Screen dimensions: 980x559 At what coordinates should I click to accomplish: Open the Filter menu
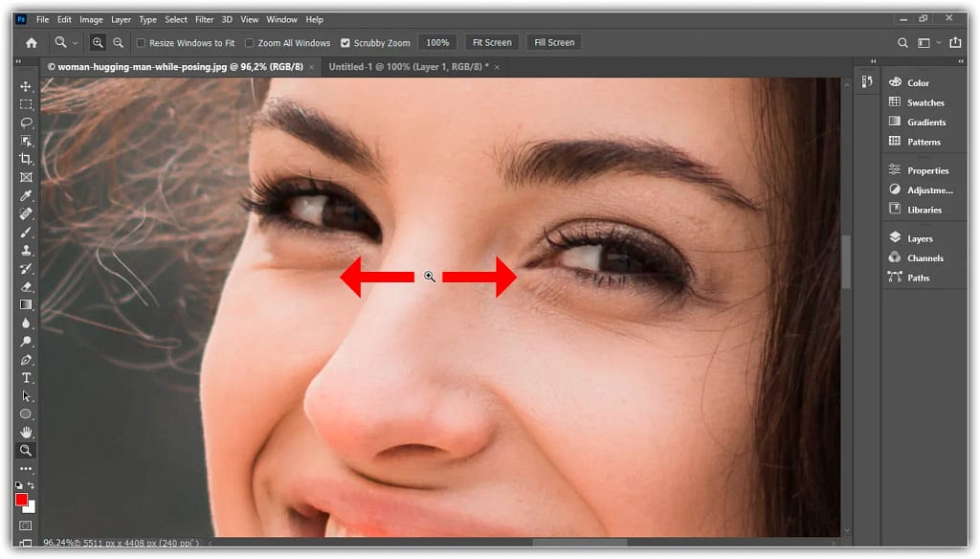pos(204,19)
